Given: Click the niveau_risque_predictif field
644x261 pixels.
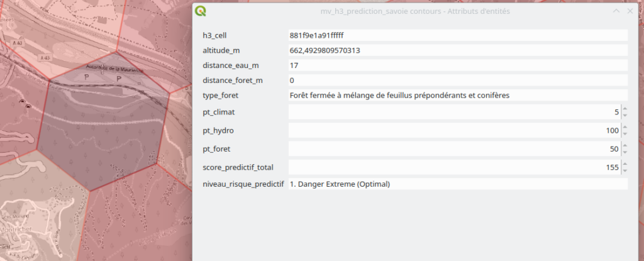Looking at the screenshot, I should tap(457, 185).
